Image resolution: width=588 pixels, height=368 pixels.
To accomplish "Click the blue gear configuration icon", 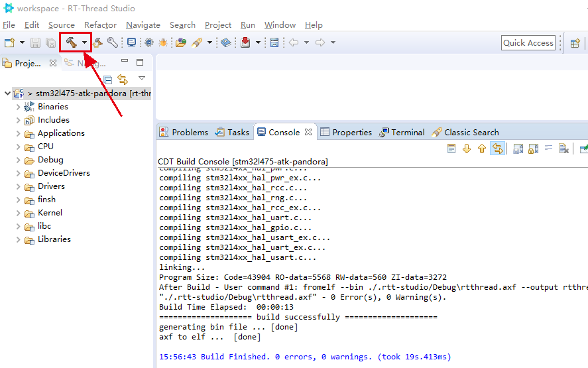I will (x=149, y=42).
